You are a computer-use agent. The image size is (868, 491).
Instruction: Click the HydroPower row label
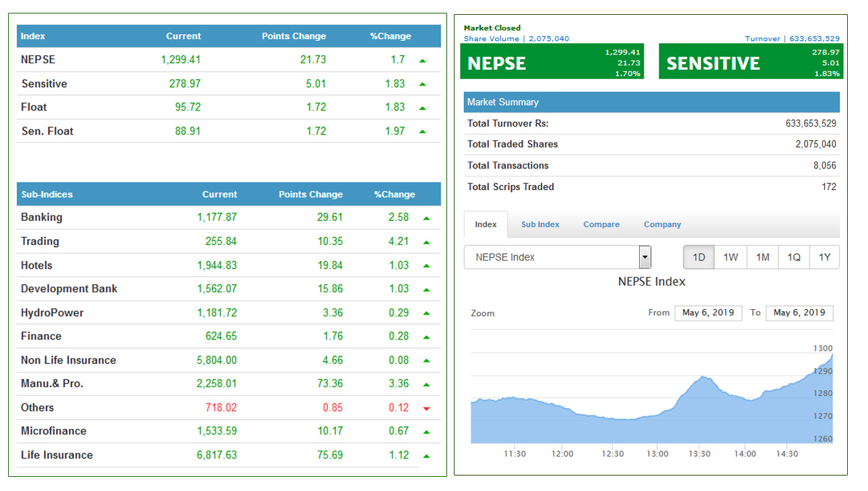pos(53,313)
